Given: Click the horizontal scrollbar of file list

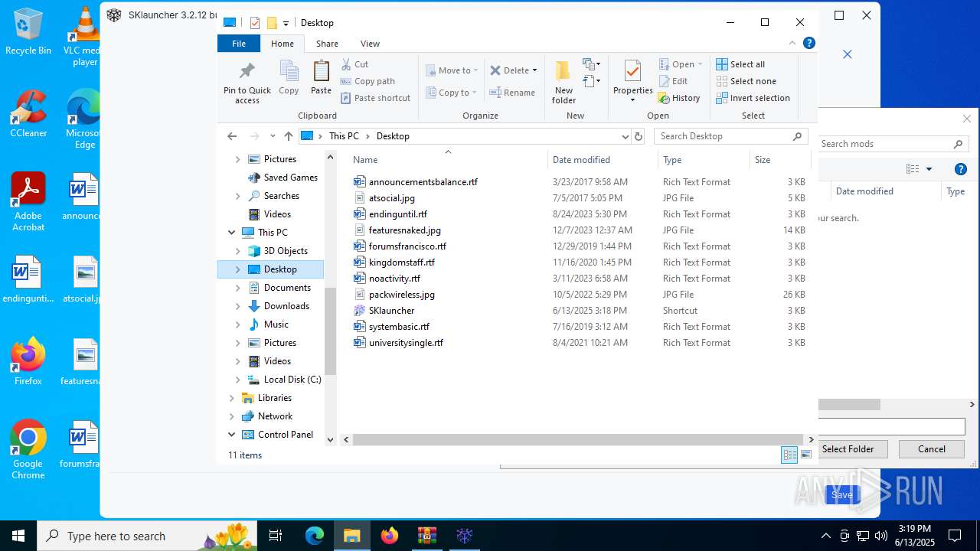Looking at the screenshot, I should [579, 439].
